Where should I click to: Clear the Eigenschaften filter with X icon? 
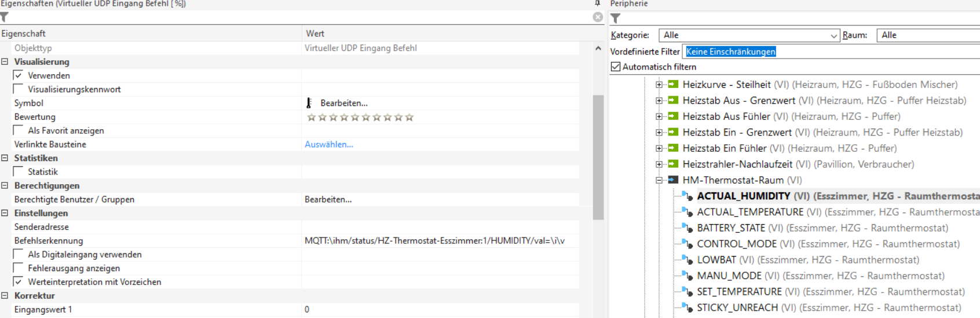pyautogui.click(x=598, y=17)
